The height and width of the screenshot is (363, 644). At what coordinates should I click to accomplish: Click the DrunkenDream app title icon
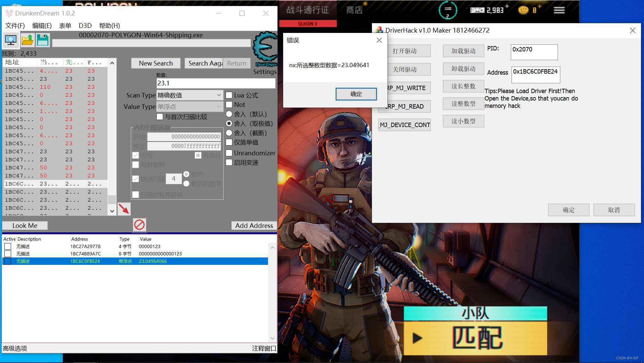tap(9, 13)
